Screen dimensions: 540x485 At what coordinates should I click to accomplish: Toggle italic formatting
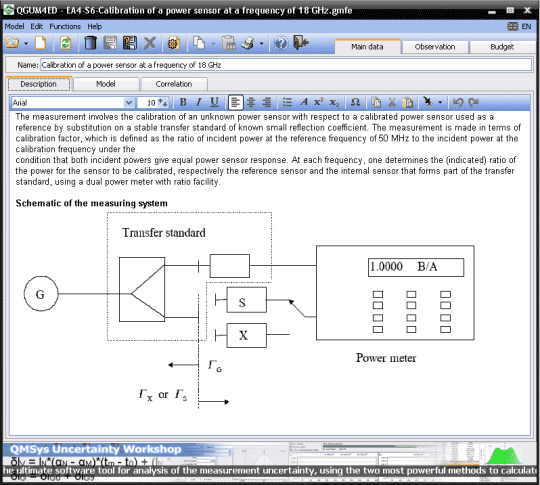point(199,102)
